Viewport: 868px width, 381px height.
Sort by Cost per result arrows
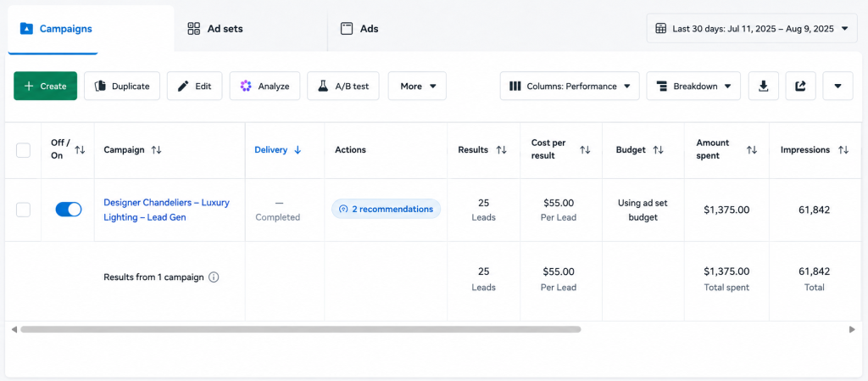click(x=585, y=150)
